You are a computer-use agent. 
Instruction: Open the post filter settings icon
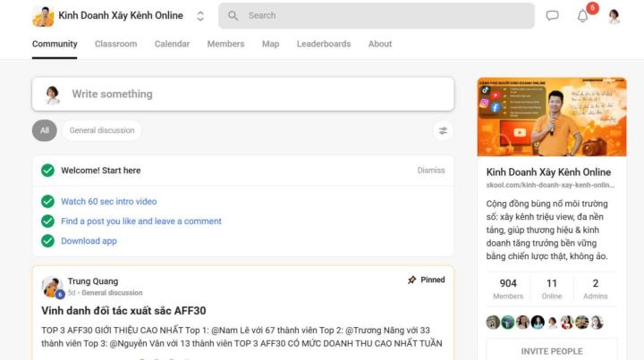(443, 130)
